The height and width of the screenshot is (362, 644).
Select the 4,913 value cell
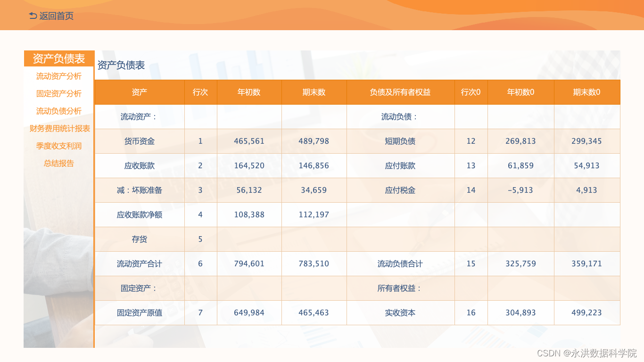pyautogui.click(x=587, y=190)
